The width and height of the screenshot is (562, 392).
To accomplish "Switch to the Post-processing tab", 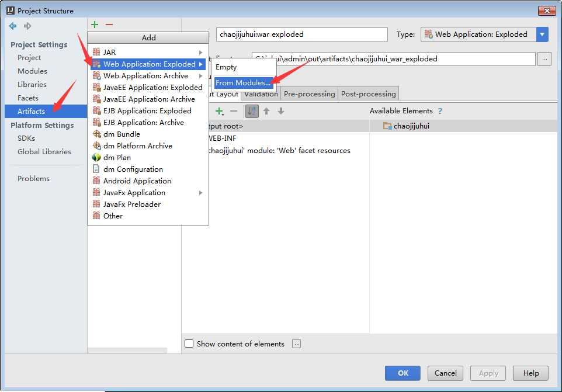I will coord(369,94).
